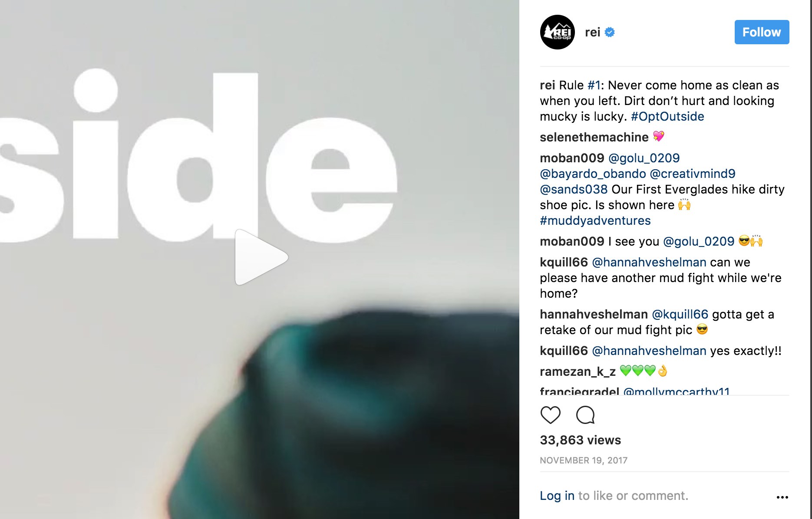This screenshot has height=519, width=812.
Task: Open the #muddyadventures hashtag
Action: (x=595, y=220)
